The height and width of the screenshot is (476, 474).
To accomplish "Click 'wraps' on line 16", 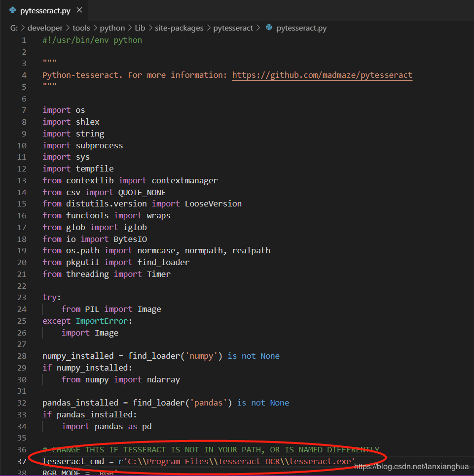I will (x=159, y=215).
